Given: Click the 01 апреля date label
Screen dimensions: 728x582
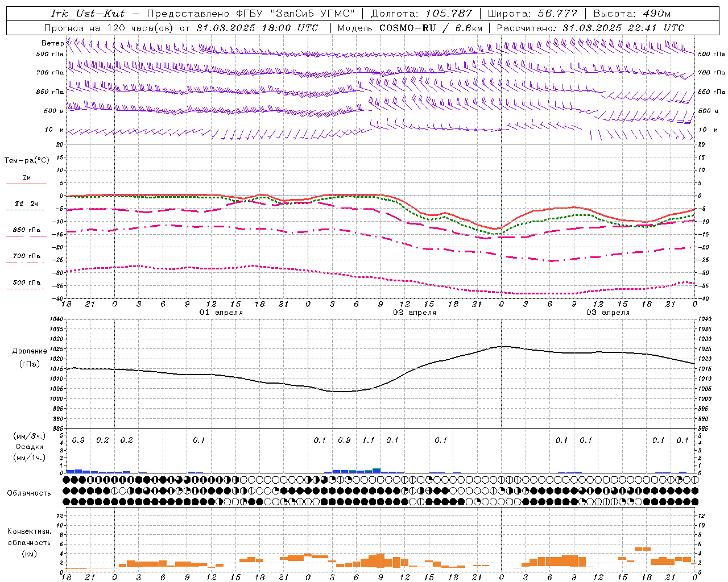Looking at the screenshot, I should (221, 313).
